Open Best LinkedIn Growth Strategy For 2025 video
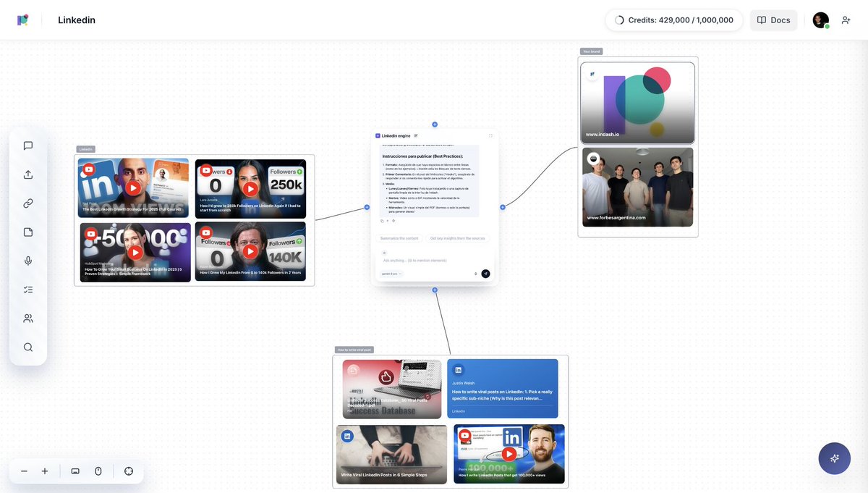The image size is (868, 493). (x=134, y=188)
